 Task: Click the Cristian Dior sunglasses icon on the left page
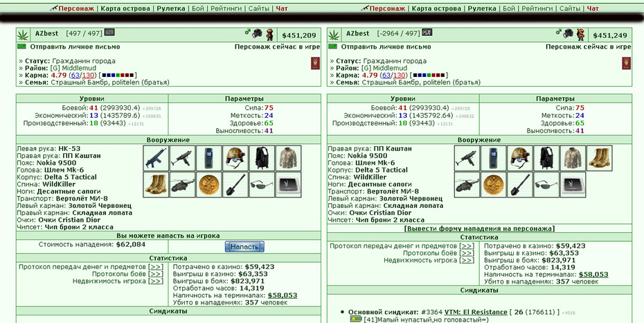(x=262, y=185)
